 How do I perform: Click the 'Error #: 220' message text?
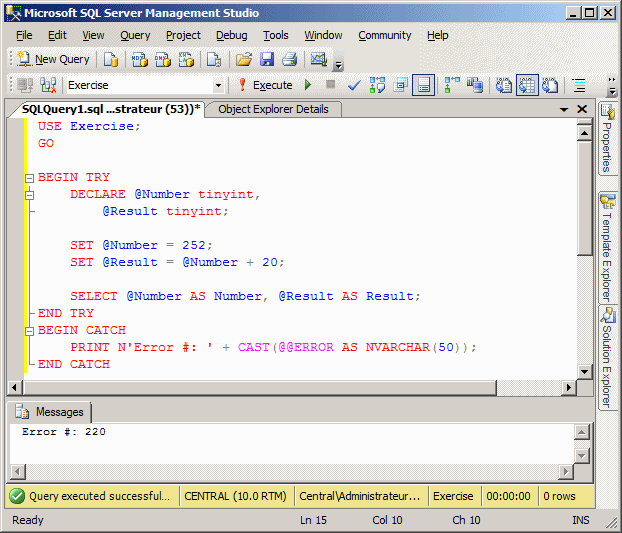tap(64, 431)
